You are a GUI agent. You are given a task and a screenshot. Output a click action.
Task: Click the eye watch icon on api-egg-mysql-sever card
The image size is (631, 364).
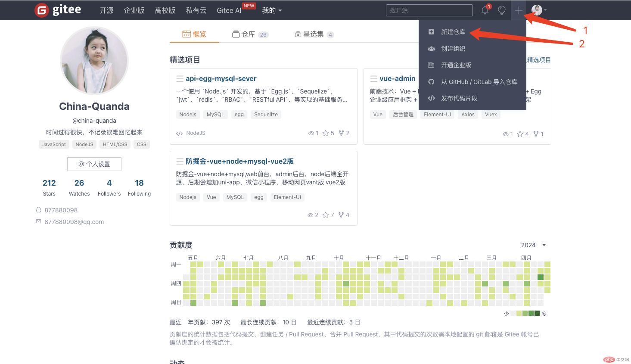pyautogui.click(x=311, y=133)
